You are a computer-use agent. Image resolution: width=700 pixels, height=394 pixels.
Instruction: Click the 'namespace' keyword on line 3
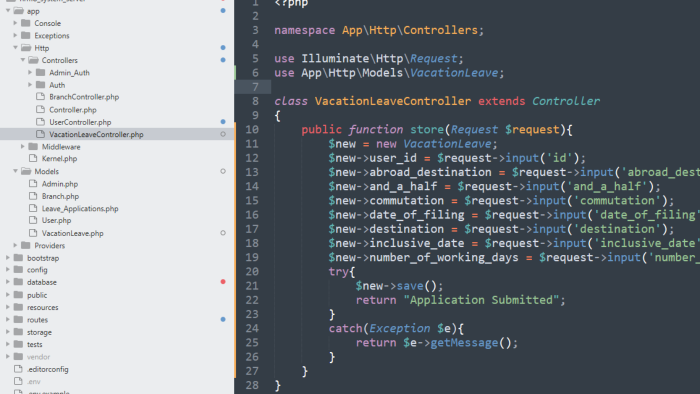(x=304, y=30)
